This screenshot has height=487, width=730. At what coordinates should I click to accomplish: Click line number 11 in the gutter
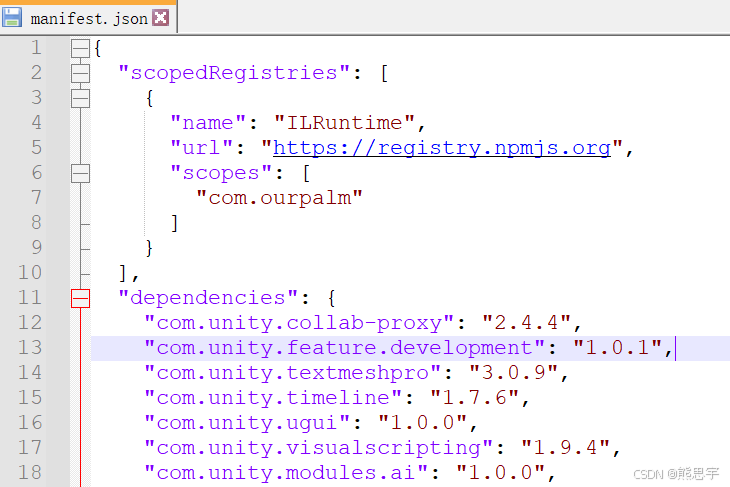(x=30, y=298)
